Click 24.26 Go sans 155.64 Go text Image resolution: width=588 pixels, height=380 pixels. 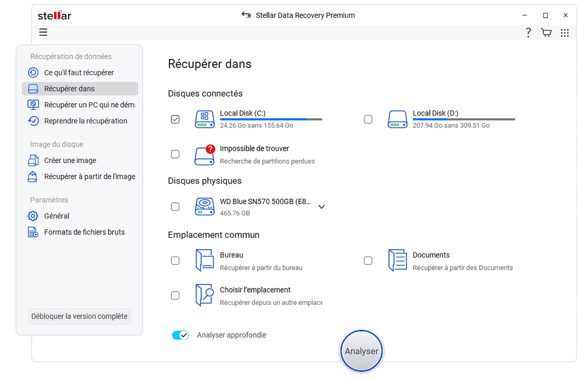click(257, 125)
